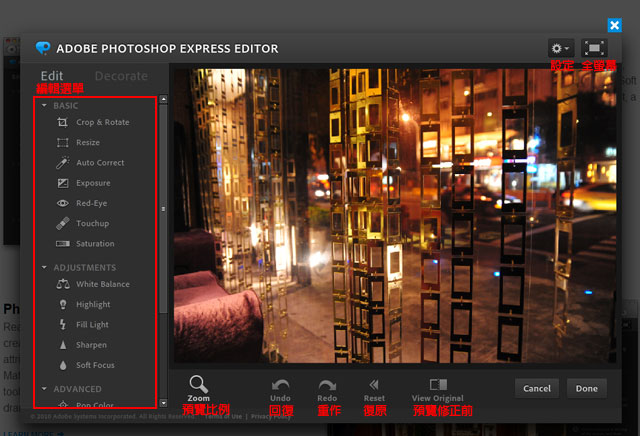The height and width of the screenshot is (436, 640).
Task: Click the 'Saturation' label
Action: (x=95, y=244)
